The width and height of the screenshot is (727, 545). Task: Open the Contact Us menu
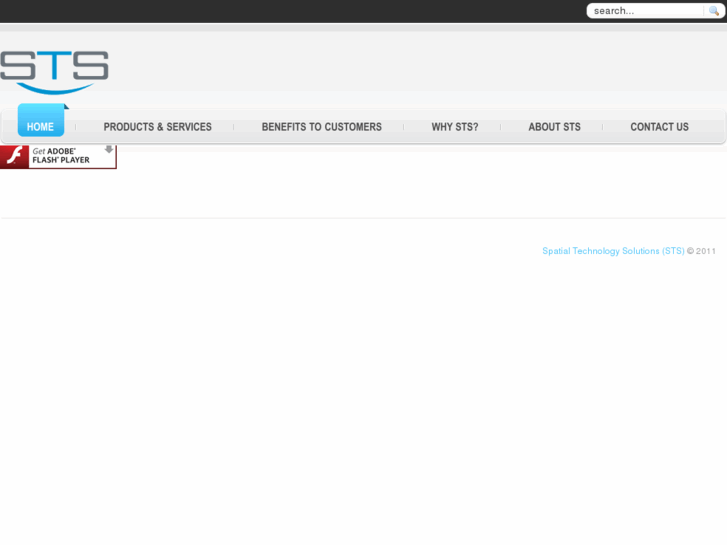click(x=659, y=127)
